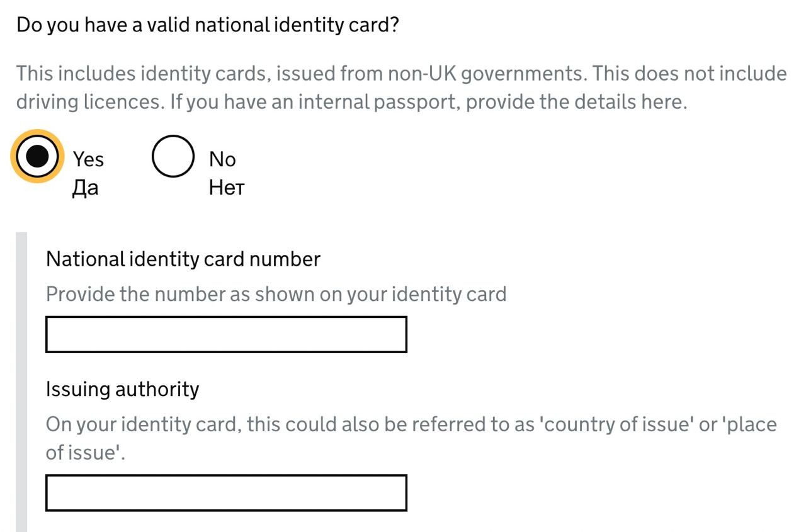Focus the National identity card number field

click(x=226, y=334)
